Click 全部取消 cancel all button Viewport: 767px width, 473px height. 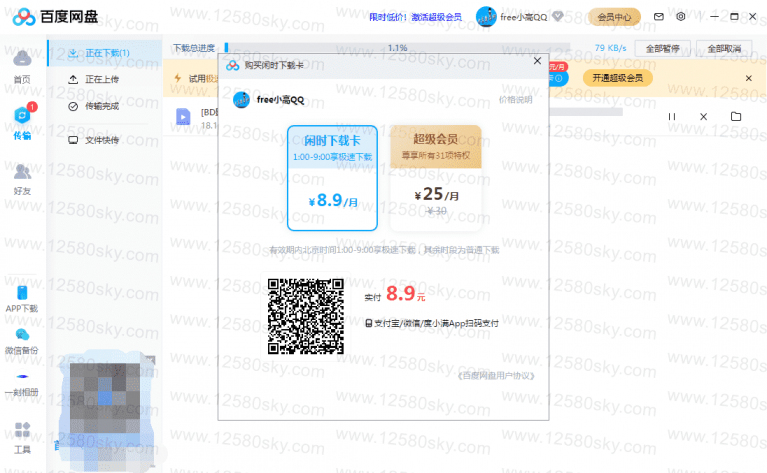pyautogui.click(x=724, y=48)
